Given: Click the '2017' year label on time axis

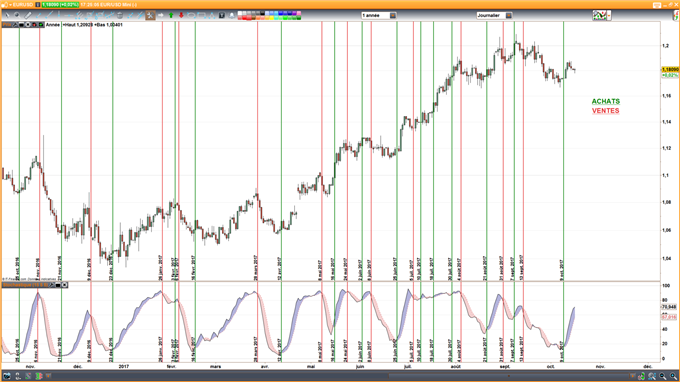Looking at the screenshot, I should 124,366.
